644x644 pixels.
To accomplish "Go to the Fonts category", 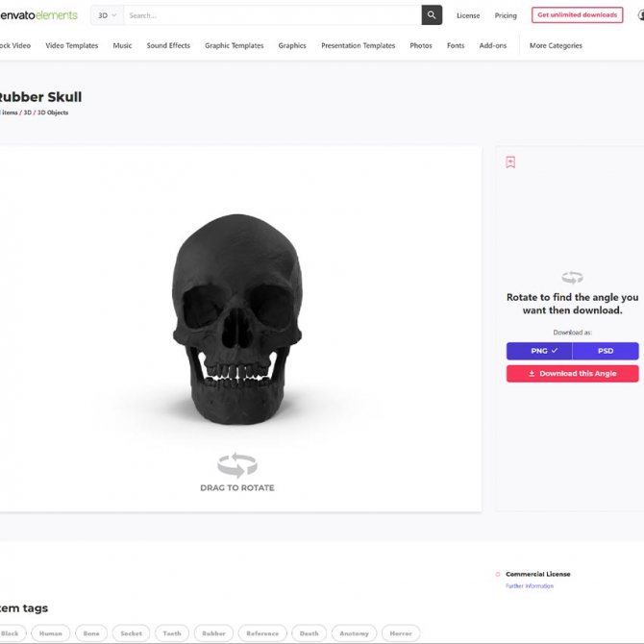I will click(x=456, y=45).
